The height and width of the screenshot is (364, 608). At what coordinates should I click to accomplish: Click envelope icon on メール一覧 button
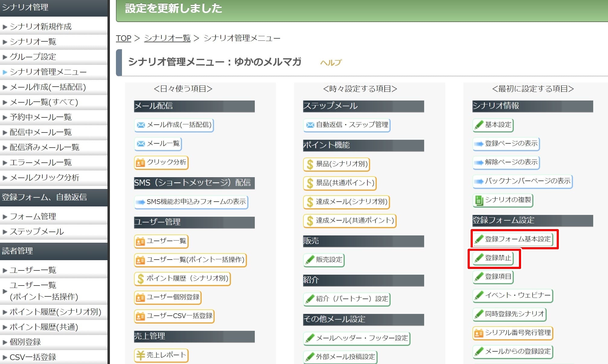(x=141, y=144)
